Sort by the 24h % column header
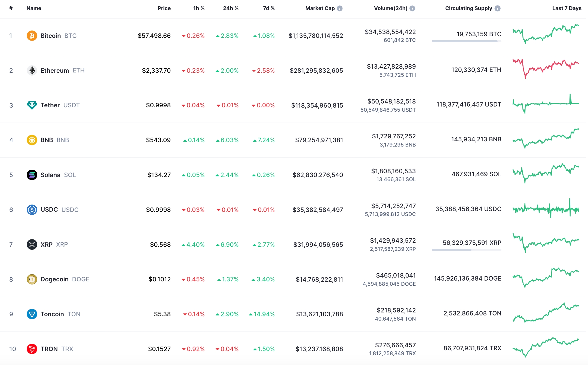Image resolution: width=588 pixels, height=365 pixels. 231,8
